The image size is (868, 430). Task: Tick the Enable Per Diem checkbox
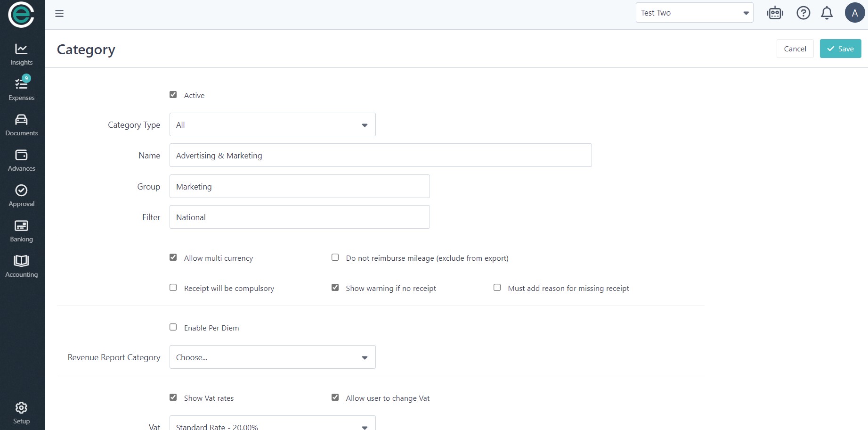click(x=173, y=327)
